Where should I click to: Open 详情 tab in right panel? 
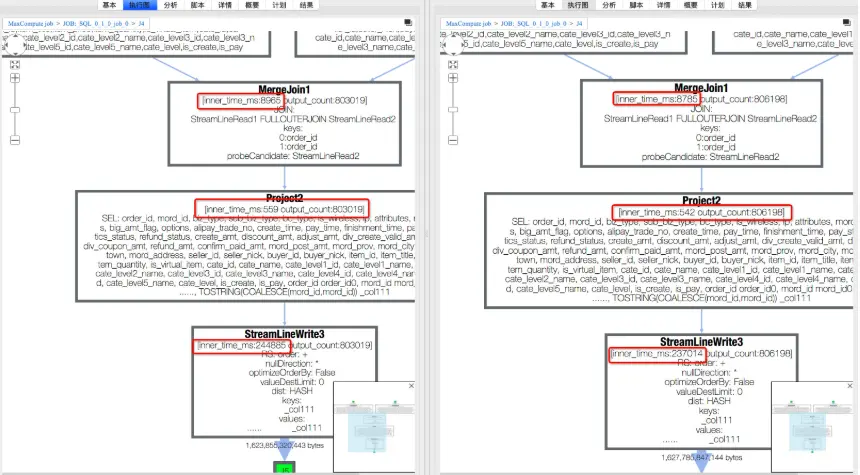pyautogui.click(x=664, y=5)
